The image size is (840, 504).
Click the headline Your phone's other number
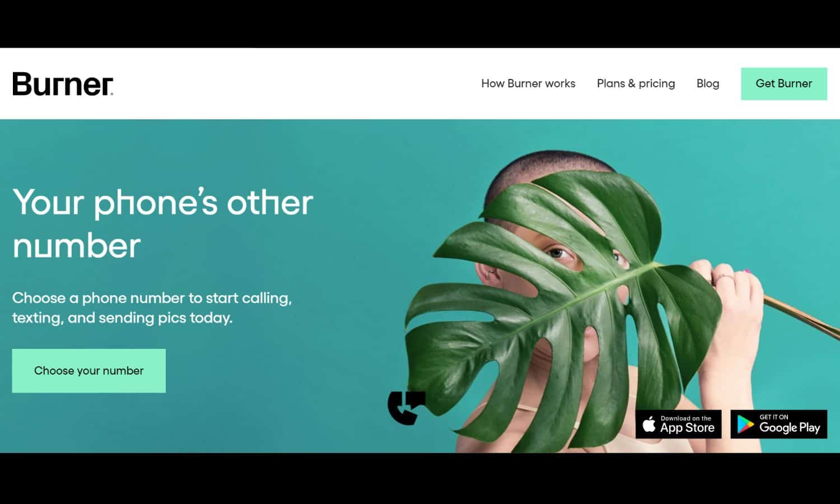point(163,224)
